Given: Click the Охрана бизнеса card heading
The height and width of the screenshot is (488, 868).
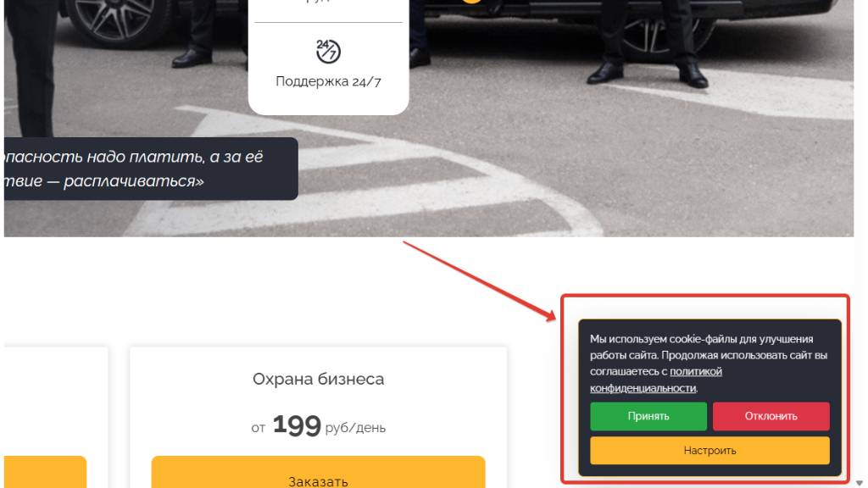Looking at the screenshot, I should [x=319, y=379].
